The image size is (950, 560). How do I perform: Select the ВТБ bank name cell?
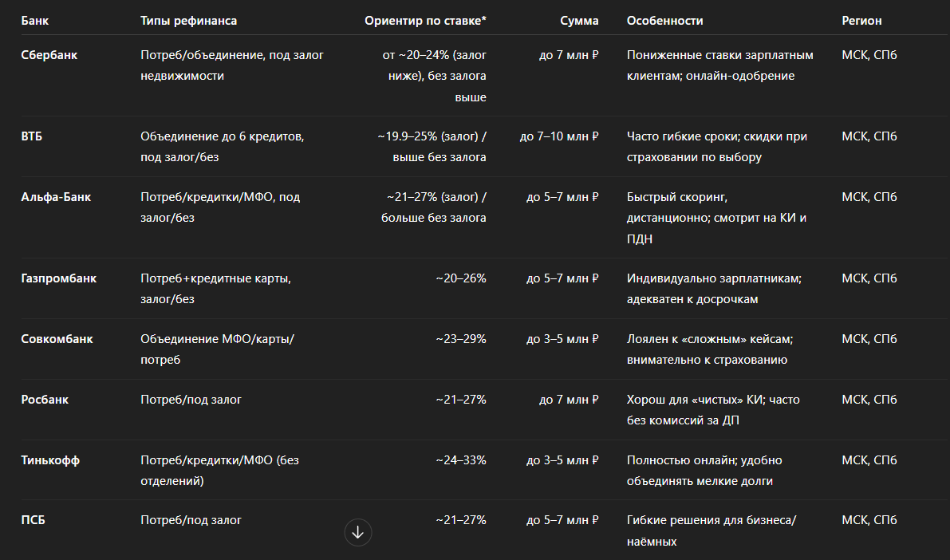(x=32, y=136)
